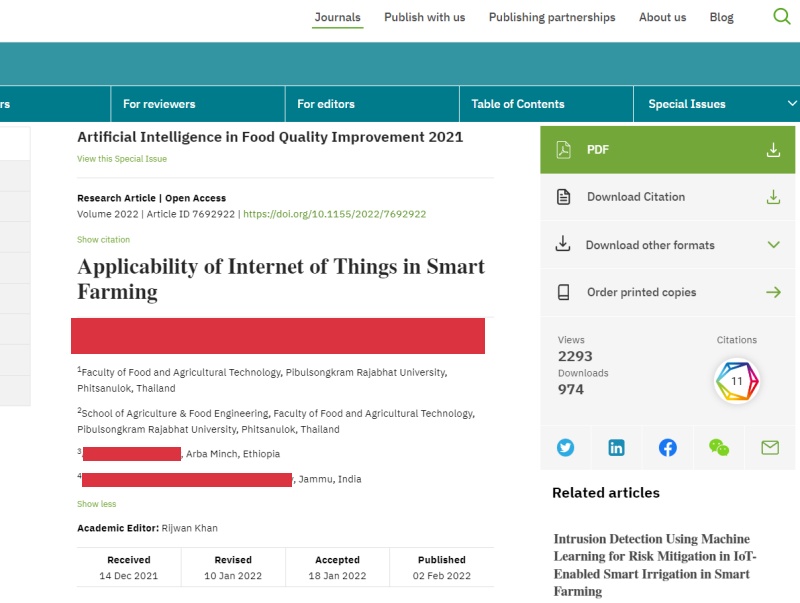The height and width of the screenshot is (603, 800).
Task: Share the article via WeChat
Action: click(x=719, y=448)
